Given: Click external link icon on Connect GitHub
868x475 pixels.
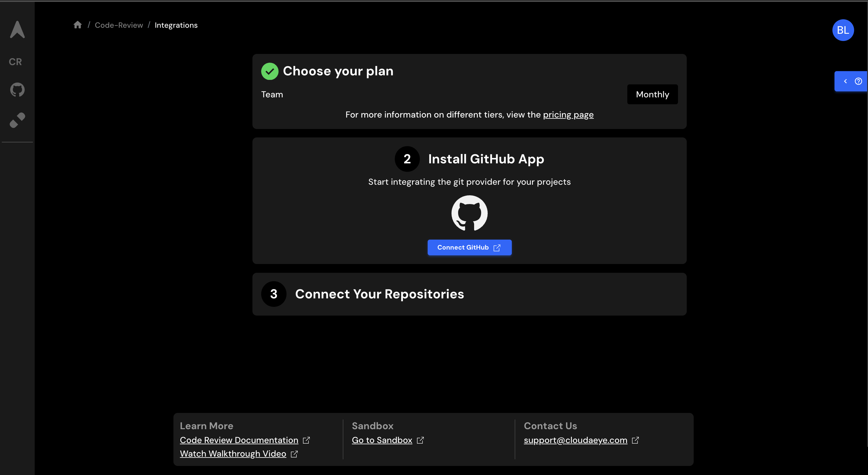Looking at the screenshot, I should [497, 248].
